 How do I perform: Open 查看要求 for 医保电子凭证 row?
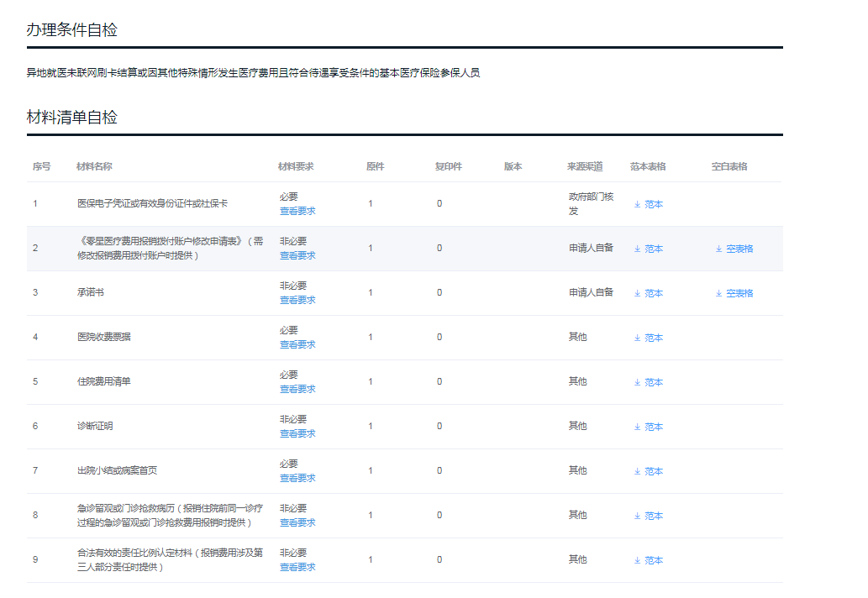click(x=297, y=211)
